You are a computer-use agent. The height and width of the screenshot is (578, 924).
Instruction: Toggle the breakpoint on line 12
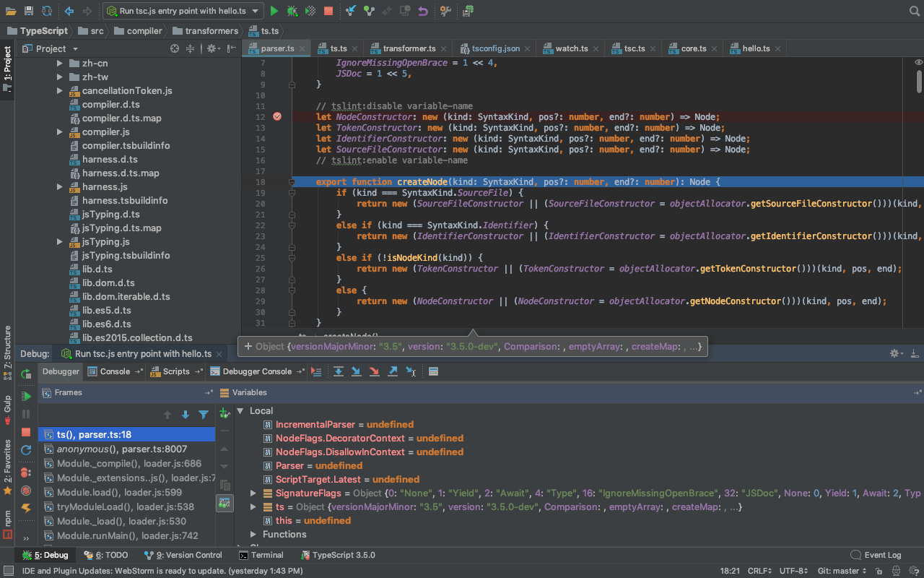tap(277, 116)
